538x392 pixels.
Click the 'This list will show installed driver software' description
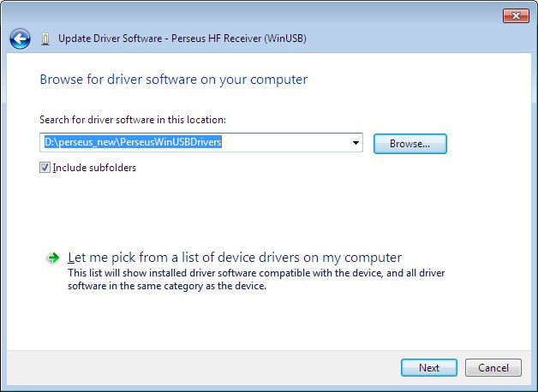[256, 279]
